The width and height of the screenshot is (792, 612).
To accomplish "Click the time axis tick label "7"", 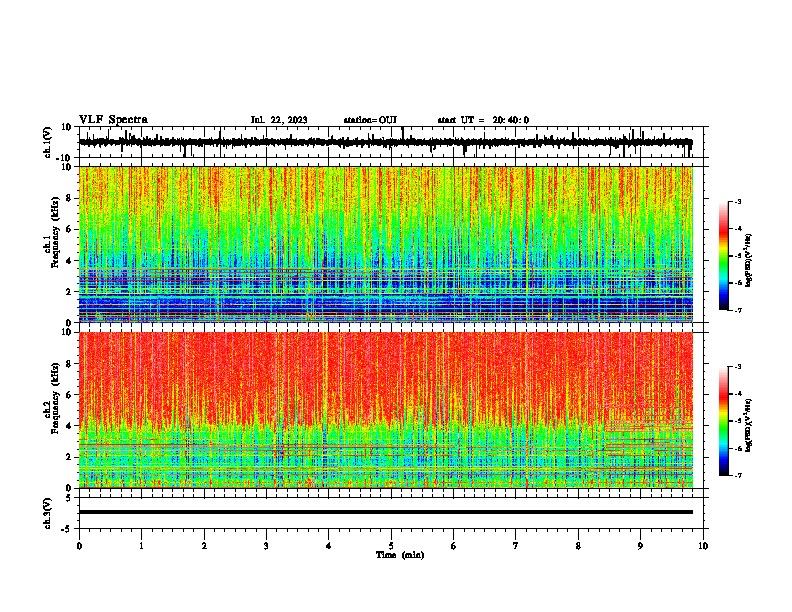I will coord(516,546).
